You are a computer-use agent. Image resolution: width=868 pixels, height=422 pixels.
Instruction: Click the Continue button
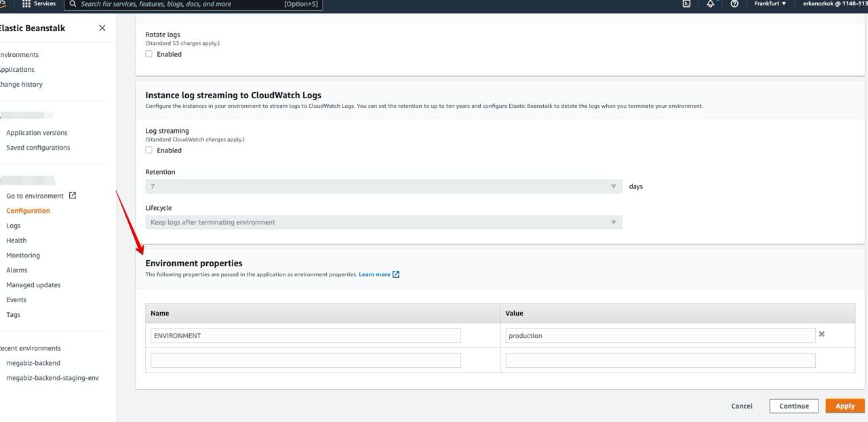click(x=794, y=406)
